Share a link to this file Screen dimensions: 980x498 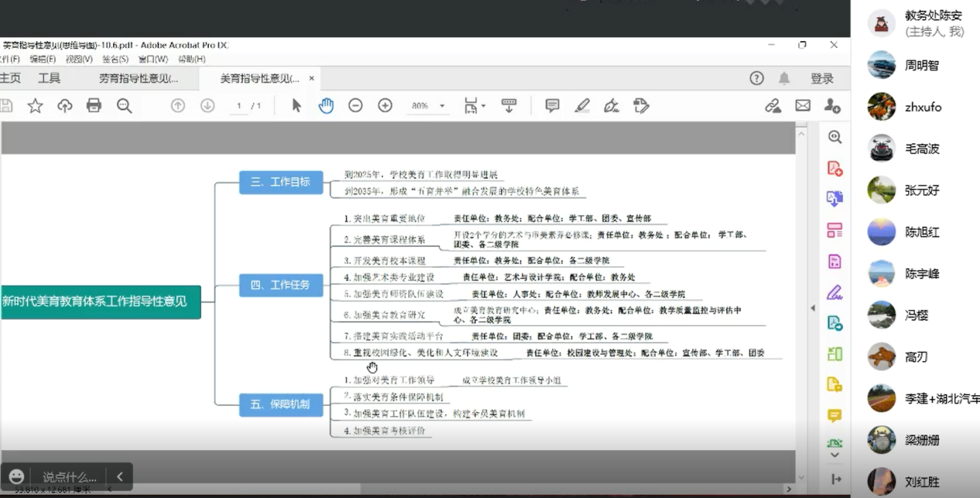[x=773, y=106]
